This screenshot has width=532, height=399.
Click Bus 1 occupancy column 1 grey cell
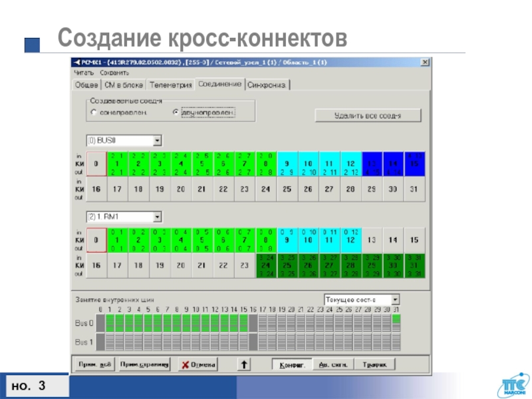coord(110,342)
